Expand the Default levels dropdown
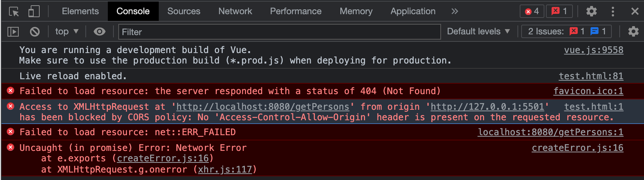 [x=478, y=32]
